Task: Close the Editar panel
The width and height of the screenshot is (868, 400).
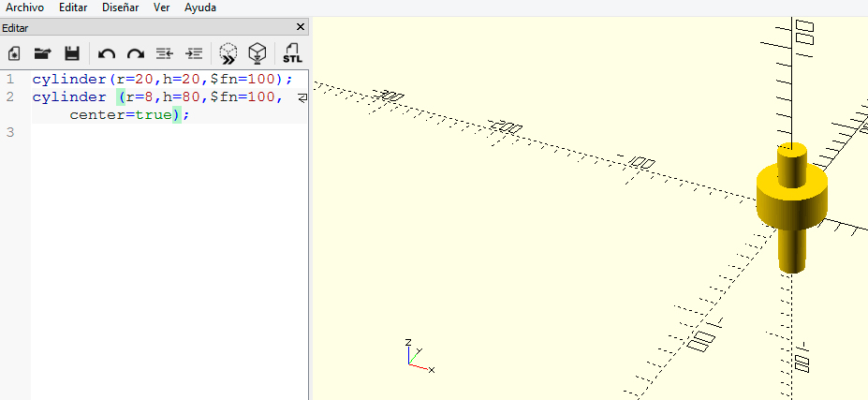Action: click(300, 28)
